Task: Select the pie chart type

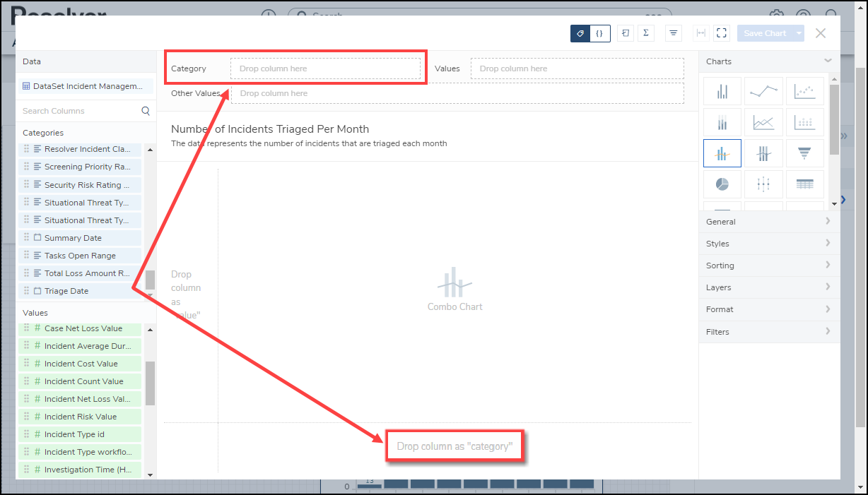Action: point(722,184)
